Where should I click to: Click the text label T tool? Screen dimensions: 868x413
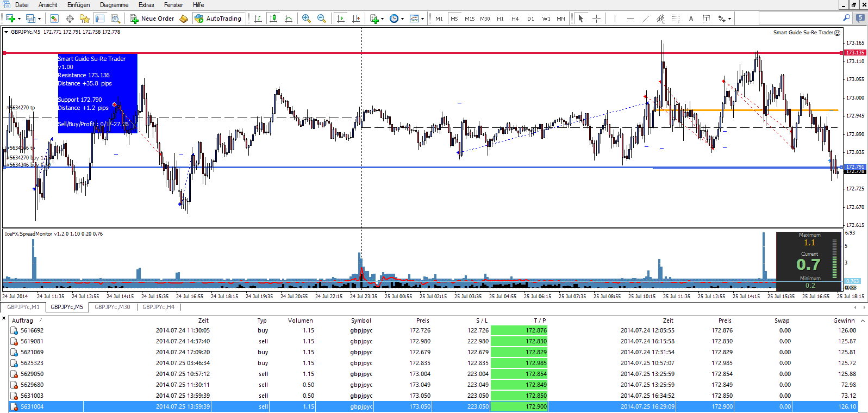pyautogui.click(x=706, y=19)
